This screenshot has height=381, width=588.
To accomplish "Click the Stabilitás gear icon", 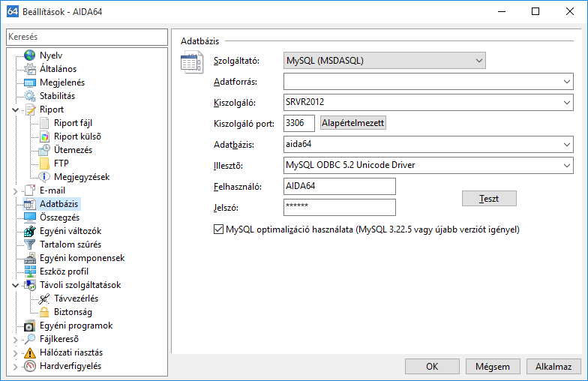I will click(30, 96).
